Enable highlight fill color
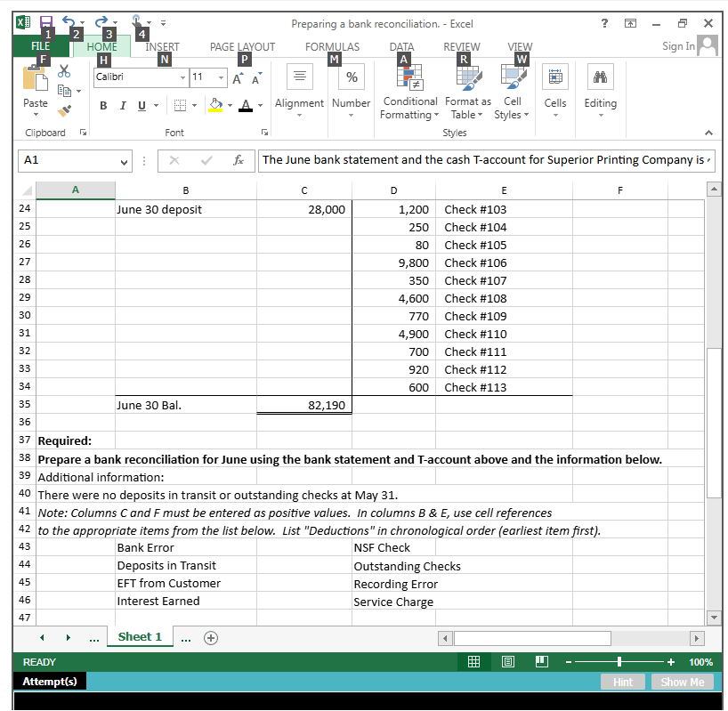The width and height of the screenshot is (728, 711). click(215, 106)
